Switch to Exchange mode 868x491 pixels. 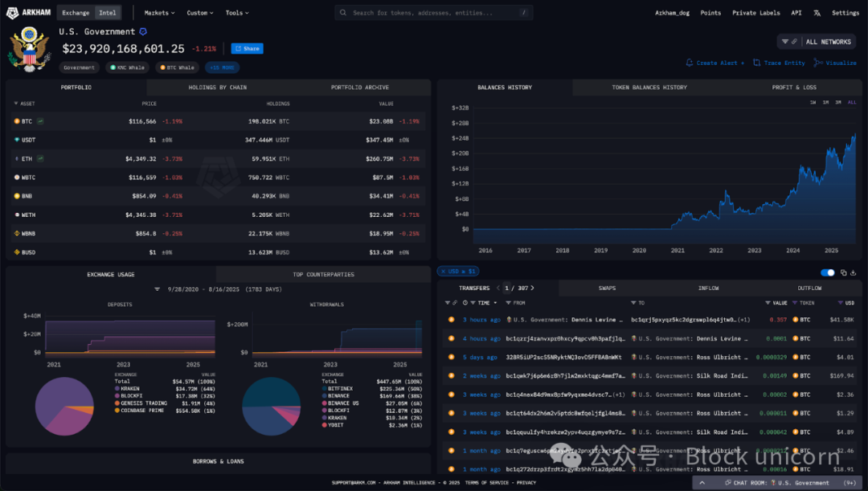click(x=76, y=13)
